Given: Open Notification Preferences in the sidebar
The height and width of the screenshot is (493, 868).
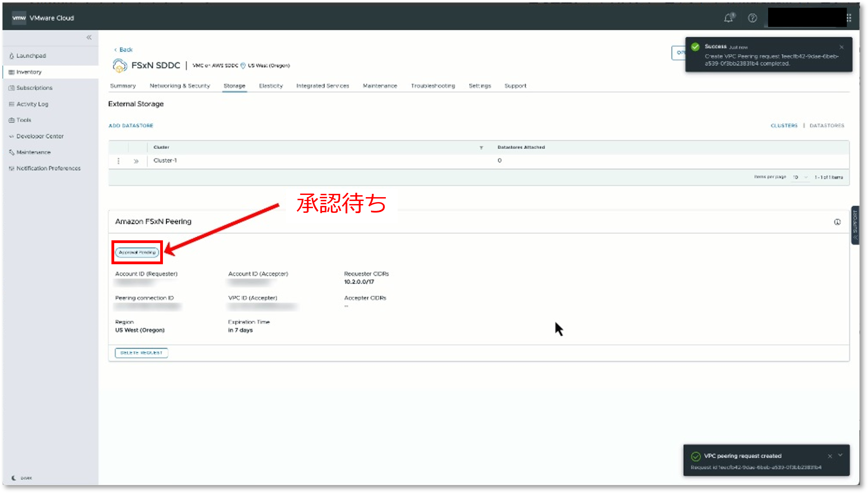Looking at the screenshot, I should click(x=48, y=168).
